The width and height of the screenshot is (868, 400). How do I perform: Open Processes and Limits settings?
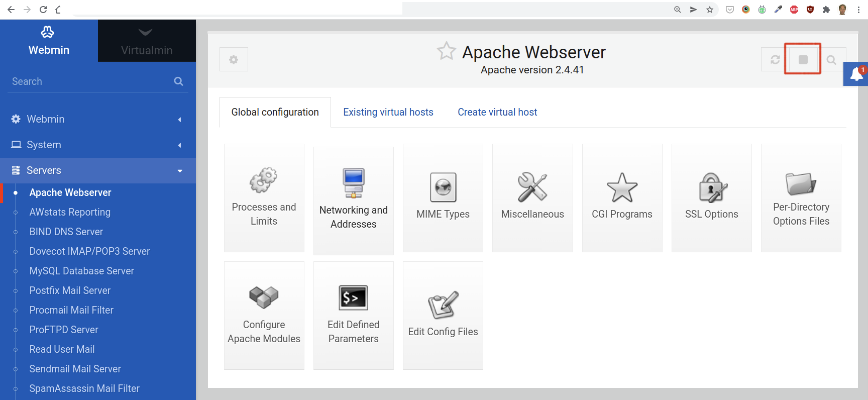tap(264, 197)
